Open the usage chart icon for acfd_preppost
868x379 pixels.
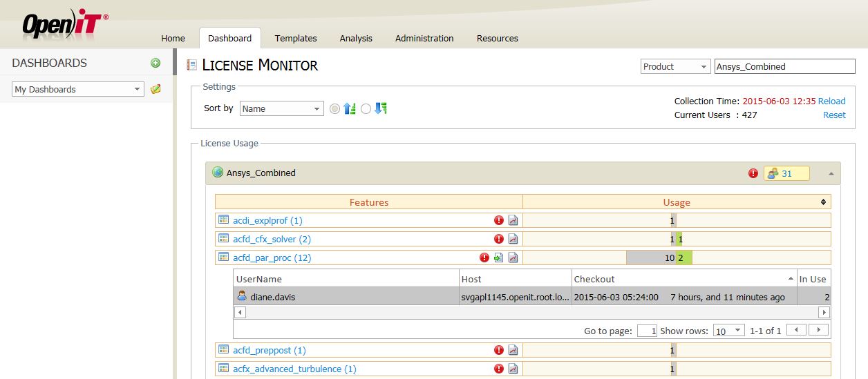[513, 350]
